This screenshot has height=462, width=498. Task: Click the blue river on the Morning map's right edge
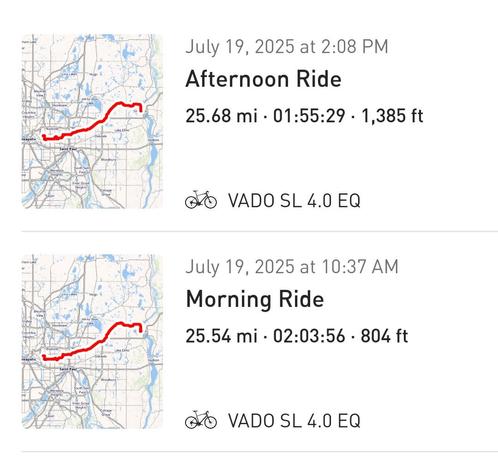153,375
